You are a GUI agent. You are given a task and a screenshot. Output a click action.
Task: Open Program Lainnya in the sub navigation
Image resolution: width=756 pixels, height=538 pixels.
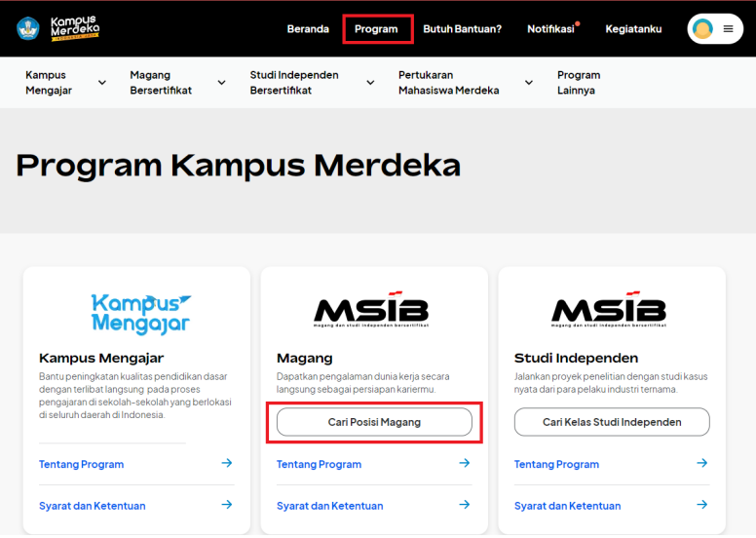(x=579, y=83)
